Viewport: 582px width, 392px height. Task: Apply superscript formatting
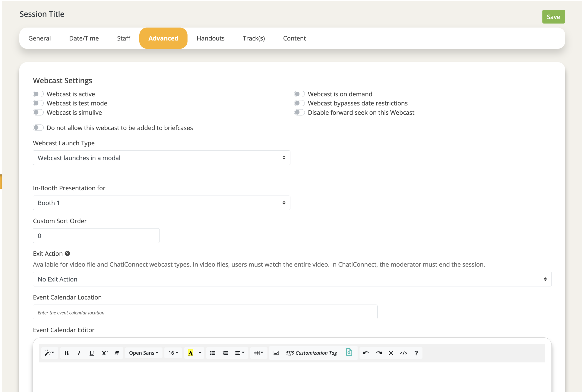(x=104, y=353)
